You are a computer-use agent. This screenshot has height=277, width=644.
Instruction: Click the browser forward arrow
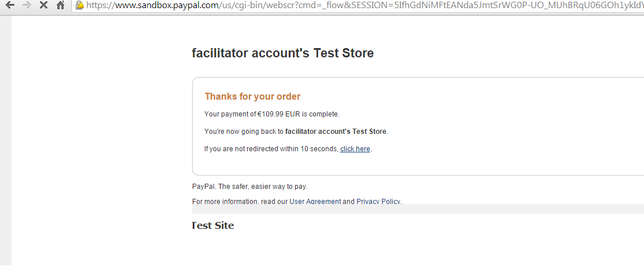pos(27,5)
